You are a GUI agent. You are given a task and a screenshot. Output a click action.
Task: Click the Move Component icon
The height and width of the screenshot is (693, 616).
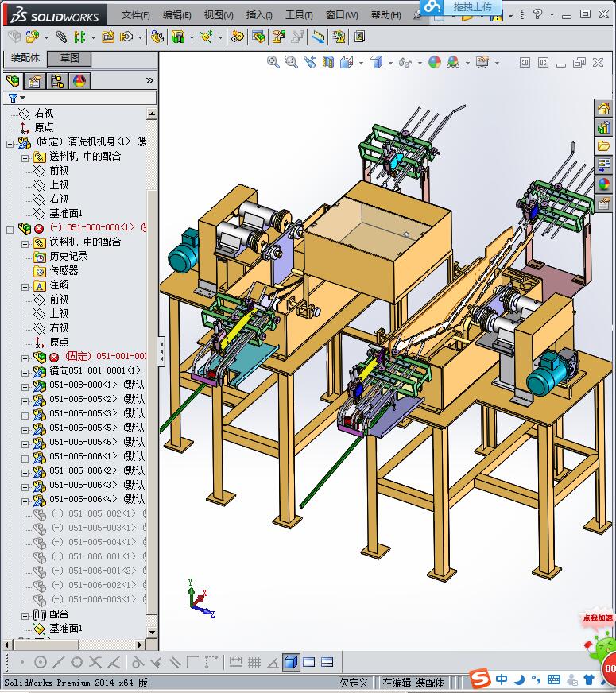[x=127, y=37]
